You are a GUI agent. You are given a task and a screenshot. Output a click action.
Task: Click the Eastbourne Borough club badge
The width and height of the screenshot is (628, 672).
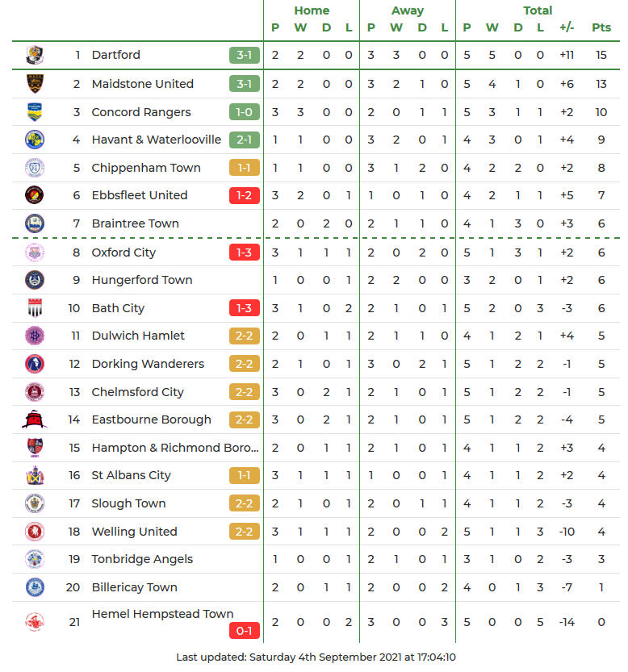(x=35, y=419)
